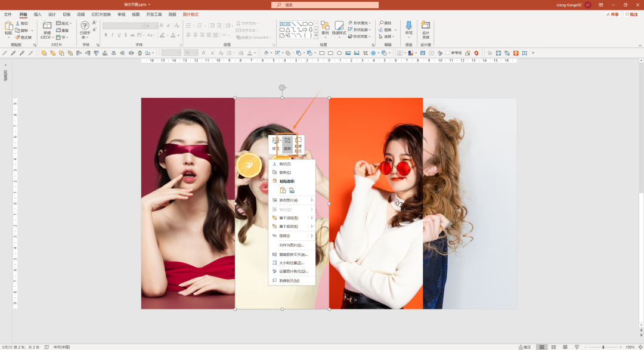
Task: Open the 图片格式 ribbon tab
Action: click(x=190, y=14)
